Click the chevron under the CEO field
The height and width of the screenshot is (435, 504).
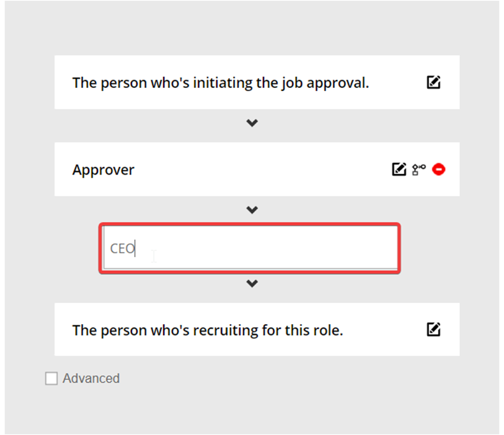tap(252, 283)
